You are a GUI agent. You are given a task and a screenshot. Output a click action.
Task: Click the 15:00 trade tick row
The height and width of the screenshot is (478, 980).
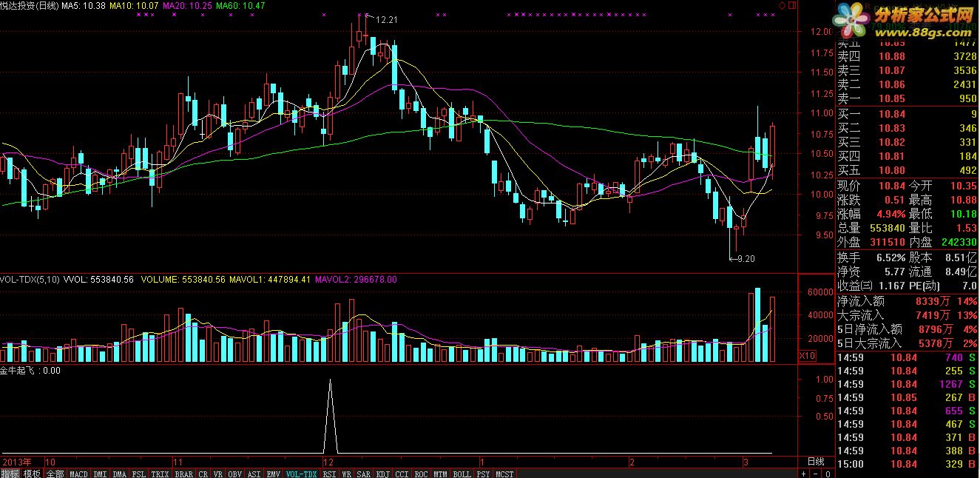click(908, 464)
